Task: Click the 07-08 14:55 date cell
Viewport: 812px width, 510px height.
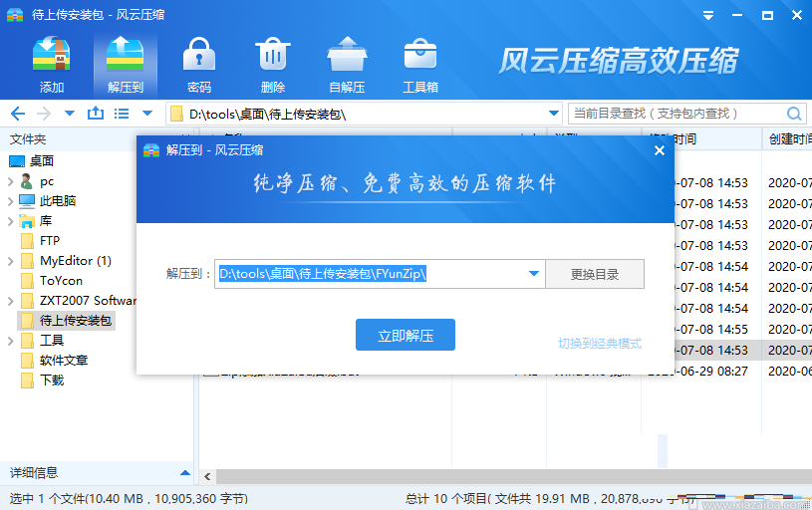Action: (x=711, y=330)
